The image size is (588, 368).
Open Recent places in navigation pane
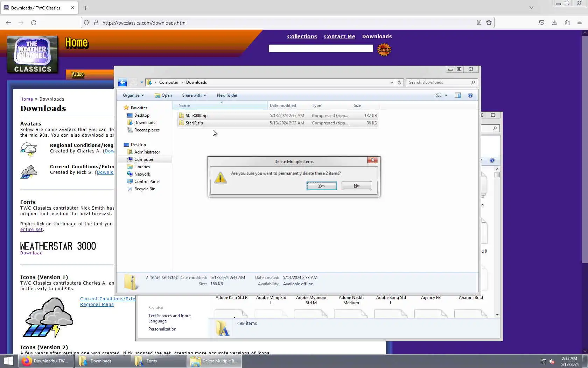(147, 130)
